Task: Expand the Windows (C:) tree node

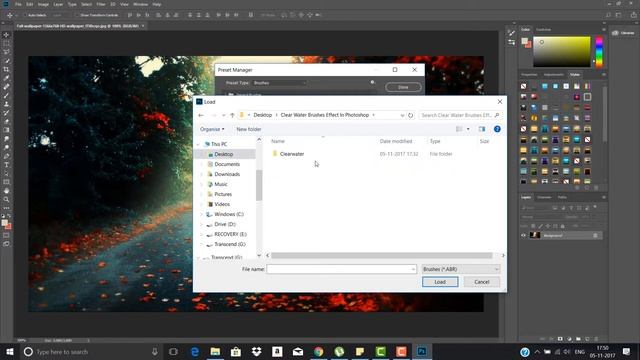Action: (x=201, y=214)
